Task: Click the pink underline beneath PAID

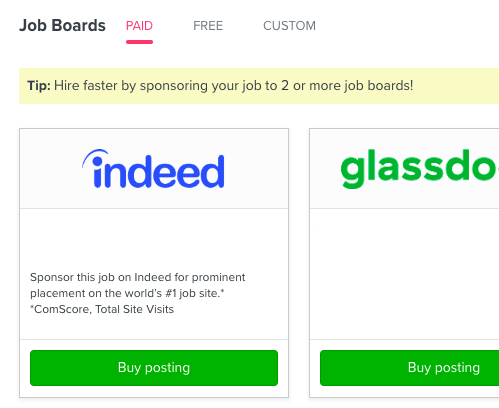Action: (x=139, y=42)
